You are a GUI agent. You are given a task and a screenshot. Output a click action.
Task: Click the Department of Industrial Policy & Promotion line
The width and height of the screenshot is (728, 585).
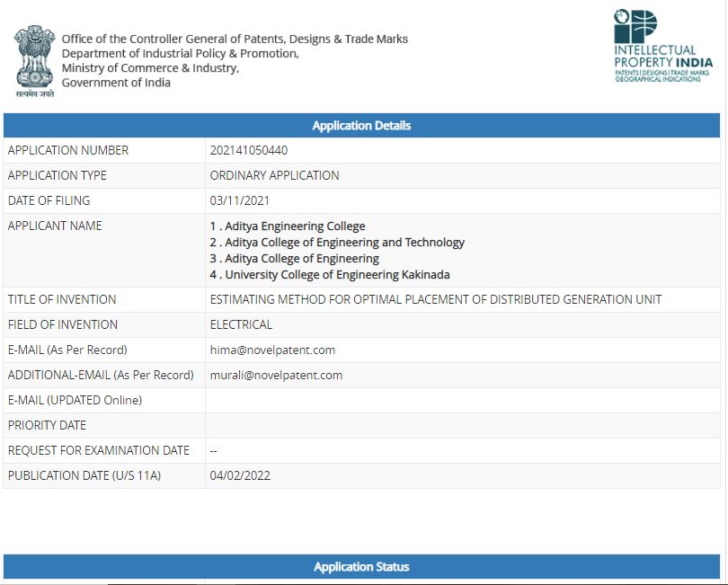180,53
